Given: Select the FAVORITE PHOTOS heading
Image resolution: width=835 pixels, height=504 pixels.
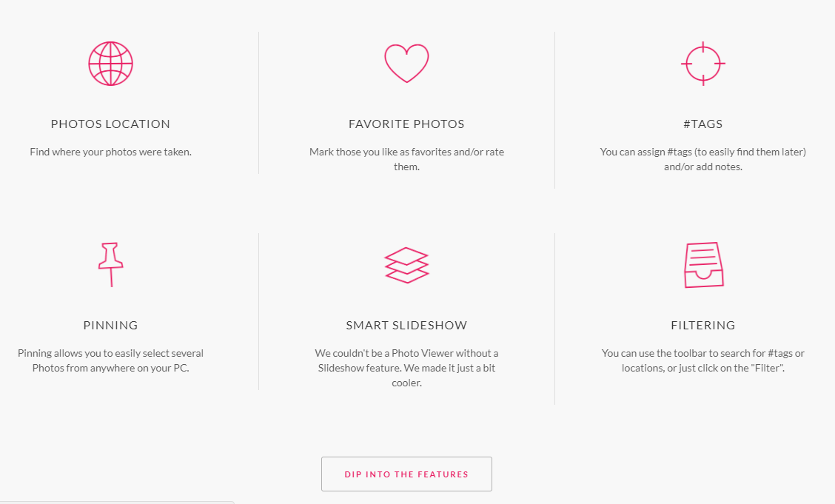Looking at the screenshot, I should 406,124.
